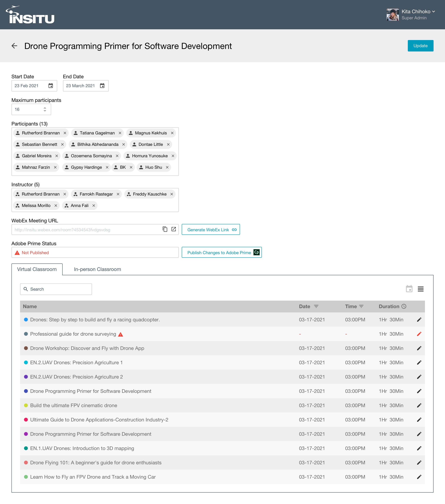Edit the Professional guide for drone surveying row
Screen dimensions: 445x504
tap(419, 334)
